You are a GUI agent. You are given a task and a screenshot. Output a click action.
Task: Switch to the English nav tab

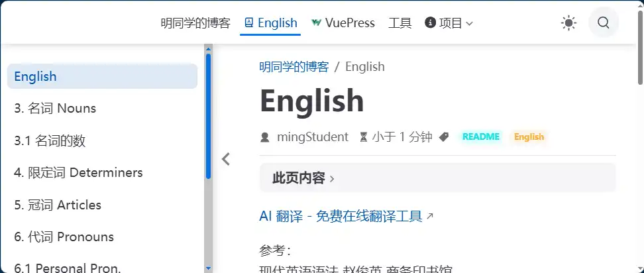(x=270, y=23)
